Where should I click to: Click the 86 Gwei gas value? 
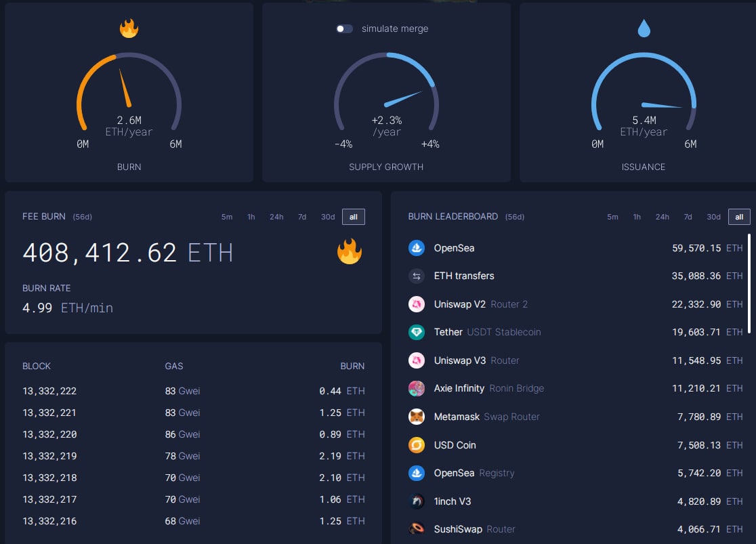click(x=182, y=434)
